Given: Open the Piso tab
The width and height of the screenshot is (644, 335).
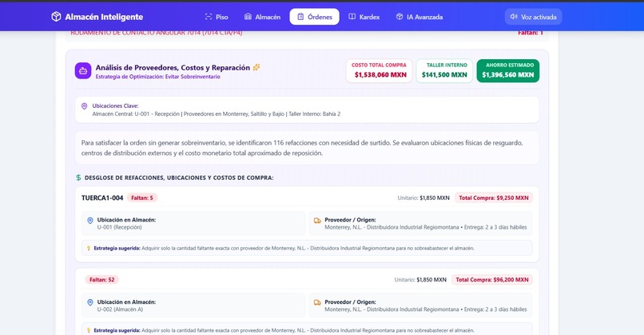Looking at the screenshot, I should pyautogui.click(x=216, y=17).
